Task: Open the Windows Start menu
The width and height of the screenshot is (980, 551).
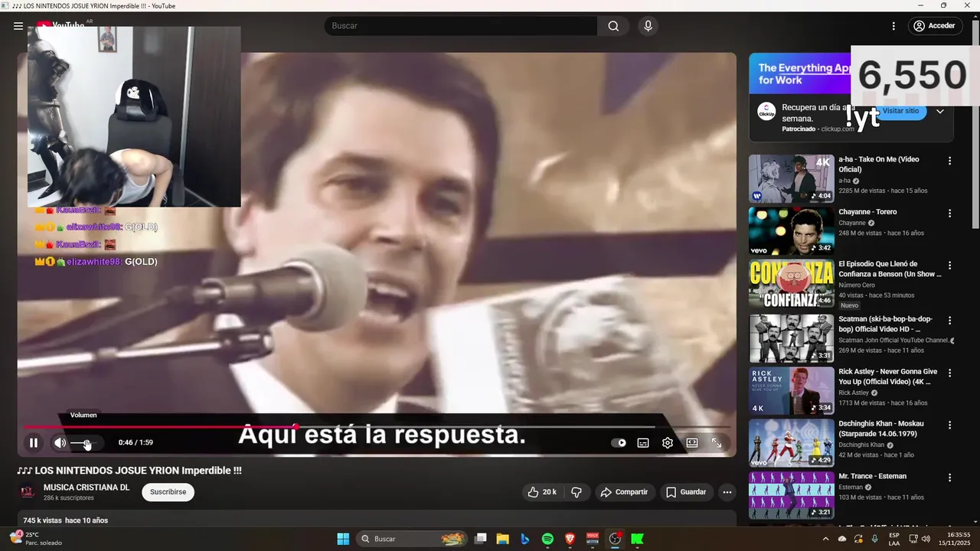Action: pos(343,539)
